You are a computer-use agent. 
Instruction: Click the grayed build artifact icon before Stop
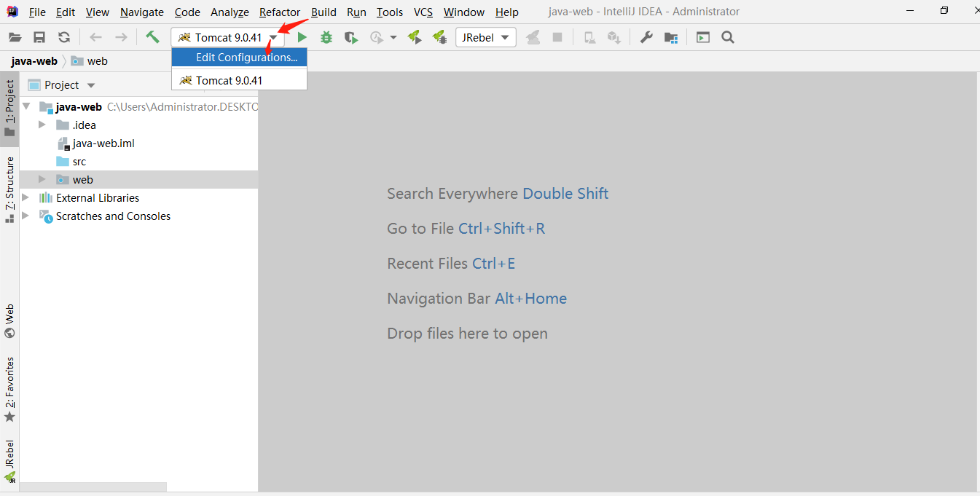tap(533, 37)
